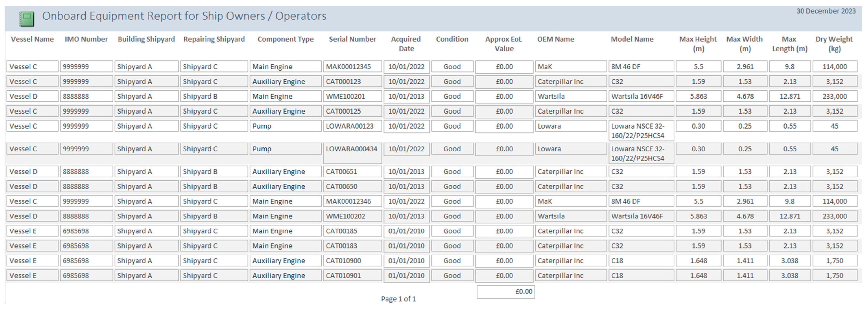Select the CAT00651 serial number field
This screenshot has height=311, width=868.
[x=352, y=172]
